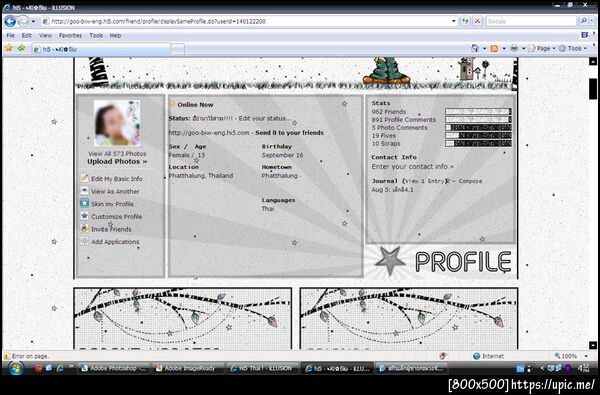This screenshot has width=600, height=395.
Task: Click the browser Forward arrow button
Action: (23, 21)
